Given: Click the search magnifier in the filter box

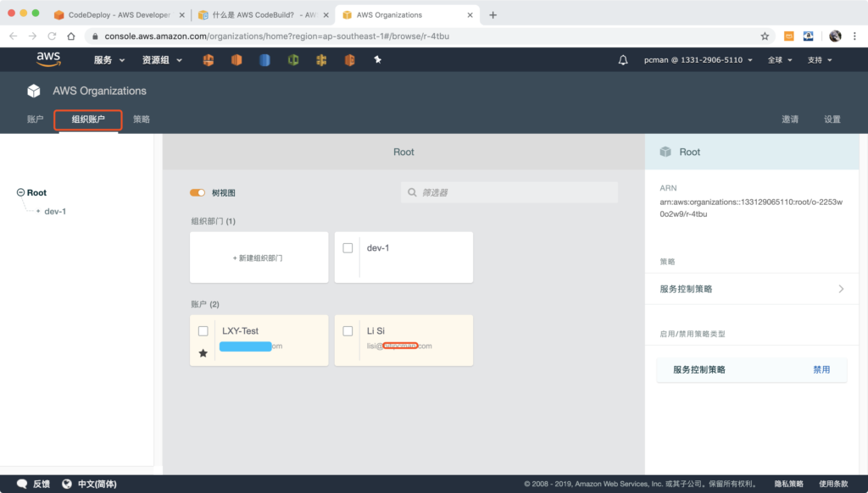Looking at the screenshot, I should click(413, 192).
